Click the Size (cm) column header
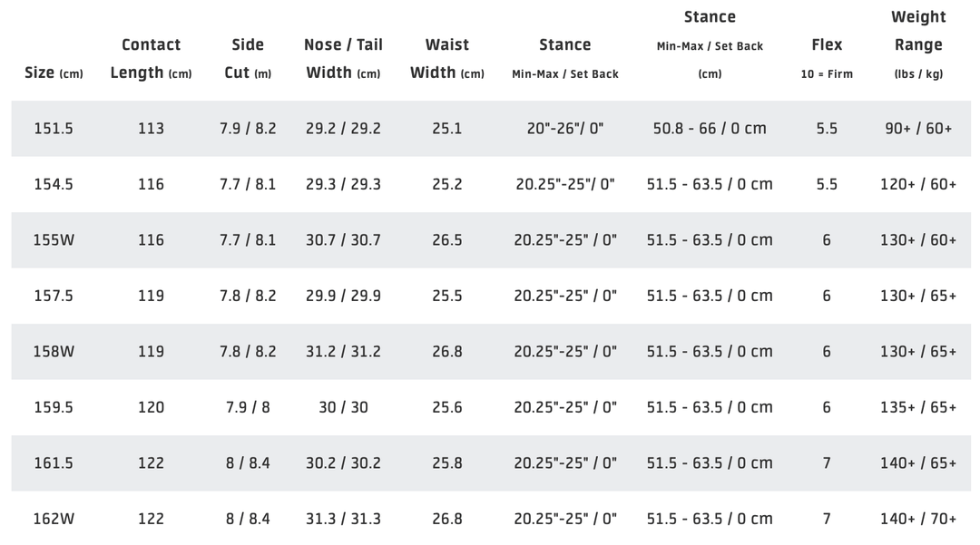This screenshot has width=980, height=545. coord(54,73)
